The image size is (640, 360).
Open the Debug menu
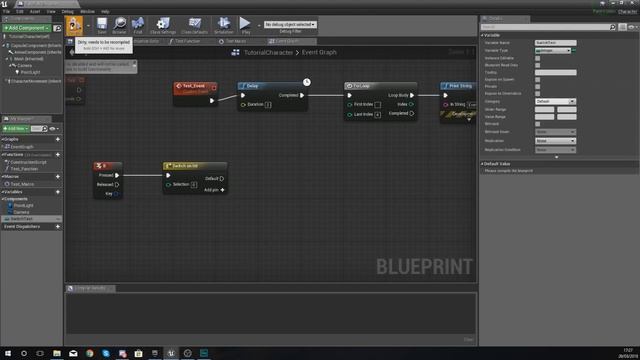point(67,11)
